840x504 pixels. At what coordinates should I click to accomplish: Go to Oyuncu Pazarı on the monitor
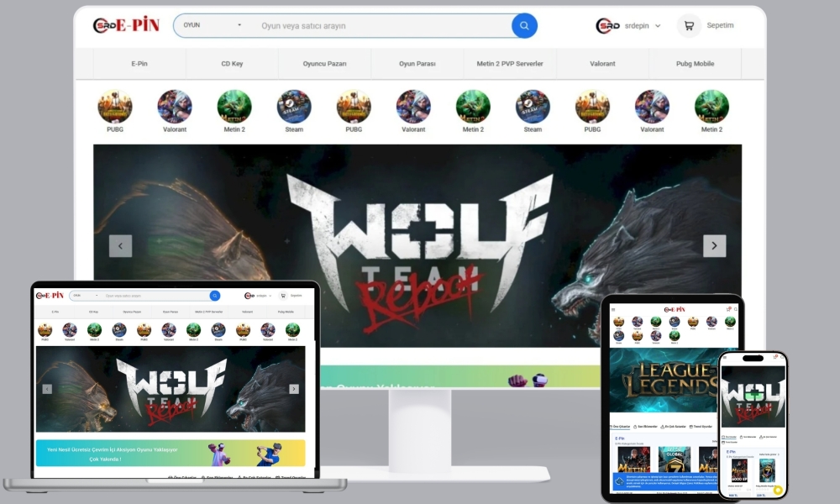point(324,64)
